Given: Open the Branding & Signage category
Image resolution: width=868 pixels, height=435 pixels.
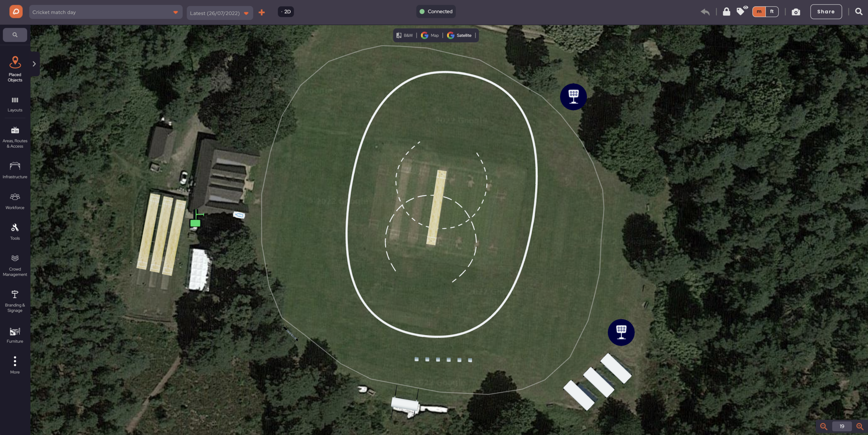Looking at the screenshot, I should click(15, 301).
